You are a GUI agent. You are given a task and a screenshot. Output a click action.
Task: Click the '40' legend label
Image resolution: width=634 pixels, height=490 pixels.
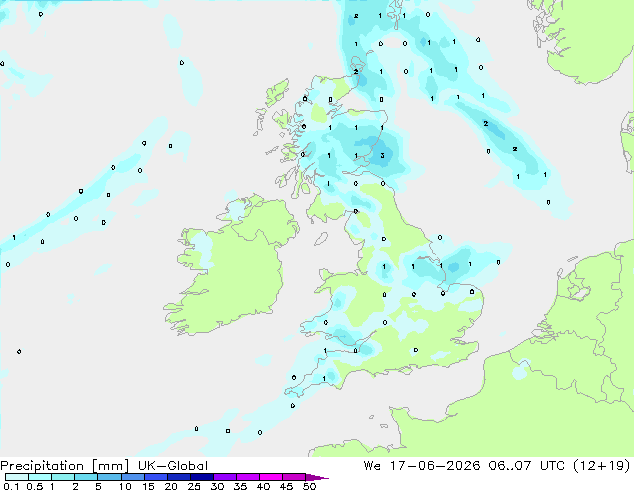tap(263, 486)
